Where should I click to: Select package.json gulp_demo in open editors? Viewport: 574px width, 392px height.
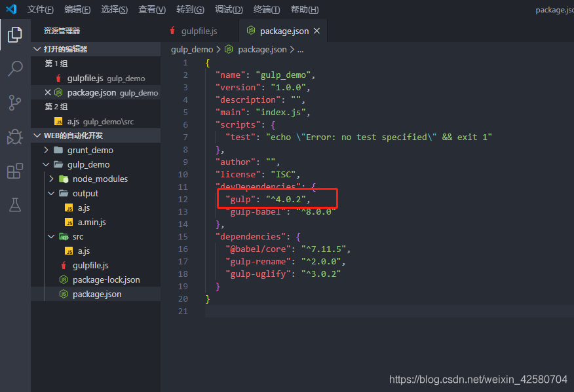click(x=96, y=92)
